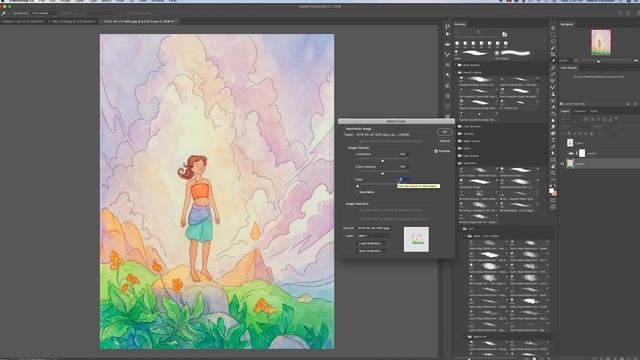This screenshot has height=360, width=640.
Task: Select Layer 0 thumbnail in Layers
Action: coord(570,164)
